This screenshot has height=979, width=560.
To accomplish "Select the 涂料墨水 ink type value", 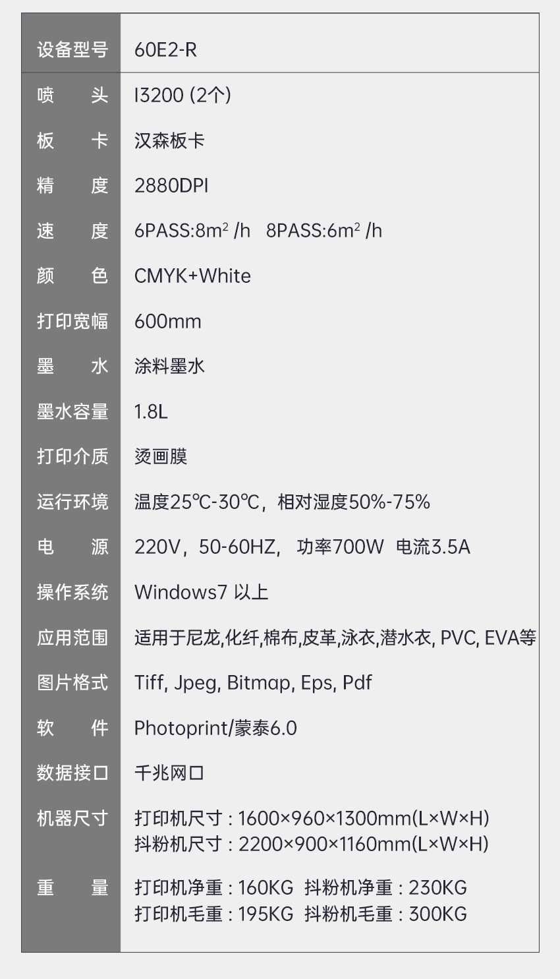I will (169, 367).
